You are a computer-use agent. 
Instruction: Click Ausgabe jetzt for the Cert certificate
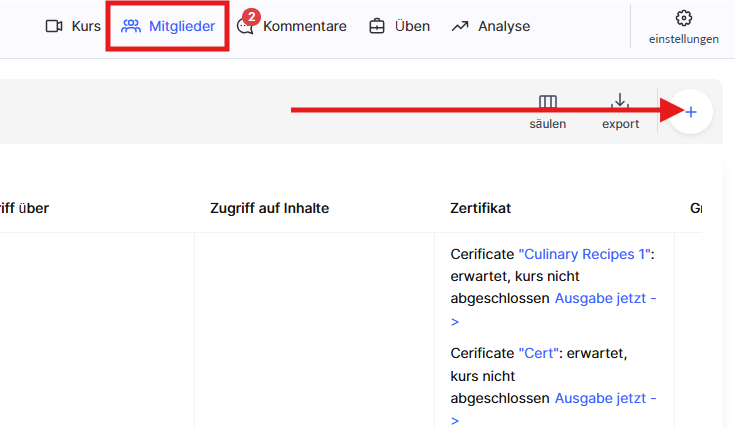pos(606,398)
